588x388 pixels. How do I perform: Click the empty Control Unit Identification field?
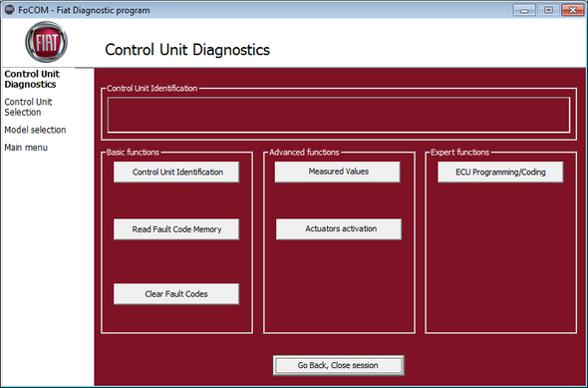[339, 115]
